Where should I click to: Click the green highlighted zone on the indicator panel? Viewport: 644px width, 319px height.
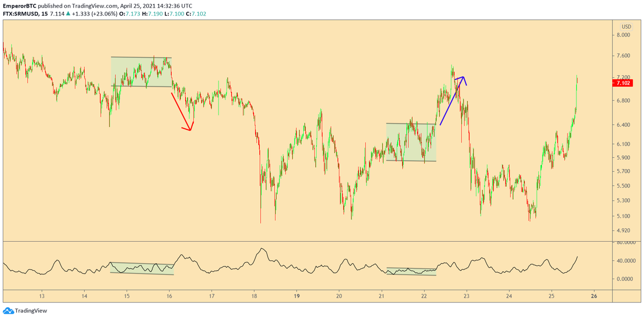pos(142,268)
